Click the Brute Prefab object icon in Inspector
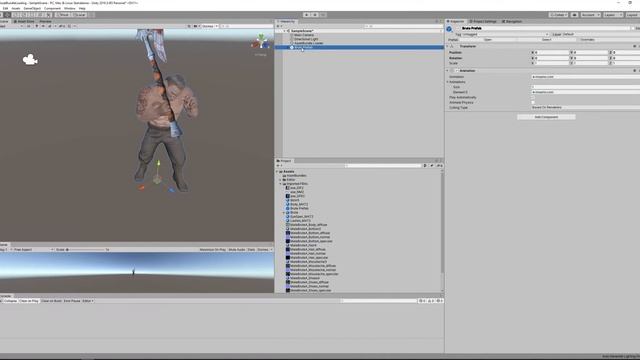640x360 pixels. [449, 29]
